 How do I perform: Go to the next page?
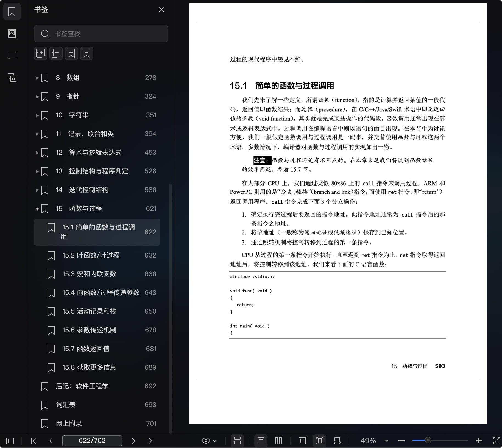133,441
